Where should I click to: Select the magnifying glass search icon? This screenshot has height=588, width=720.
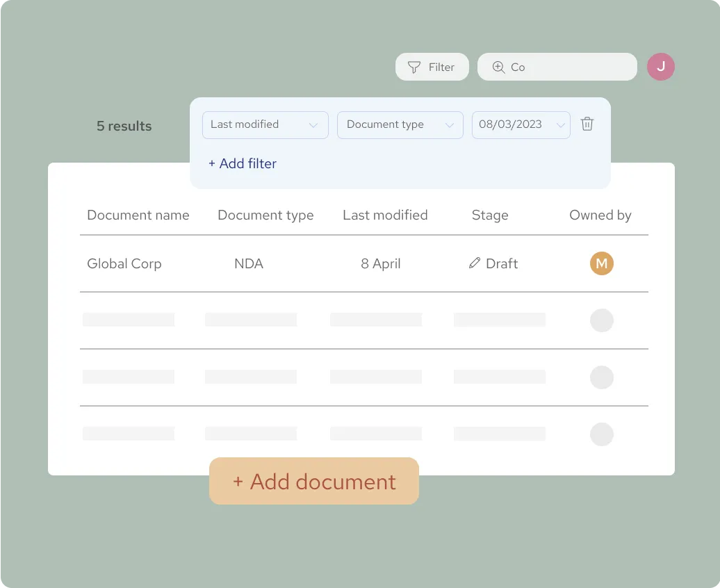[498, 67]
